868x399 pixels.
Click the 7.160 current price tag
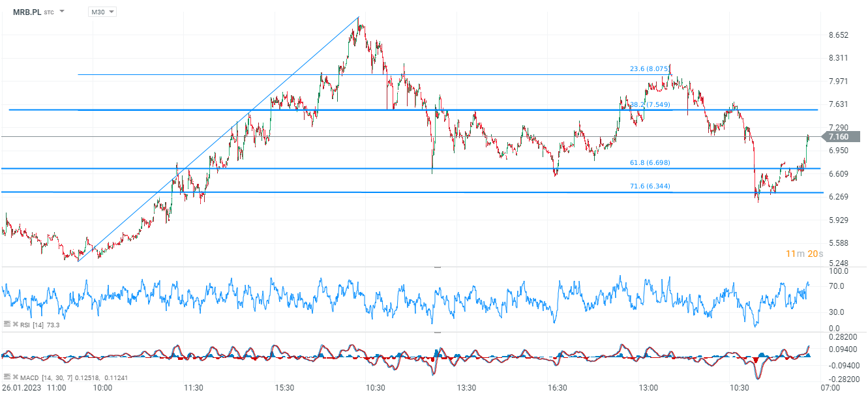point(838,137)
